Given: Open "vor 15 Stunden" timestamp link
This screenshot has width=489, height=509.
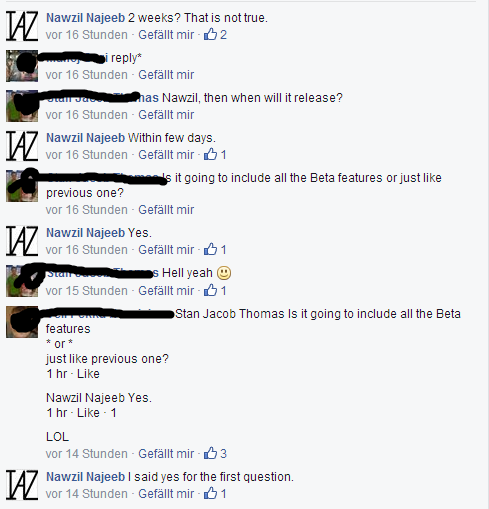Looking at the screenshot, I should (87, 291).
